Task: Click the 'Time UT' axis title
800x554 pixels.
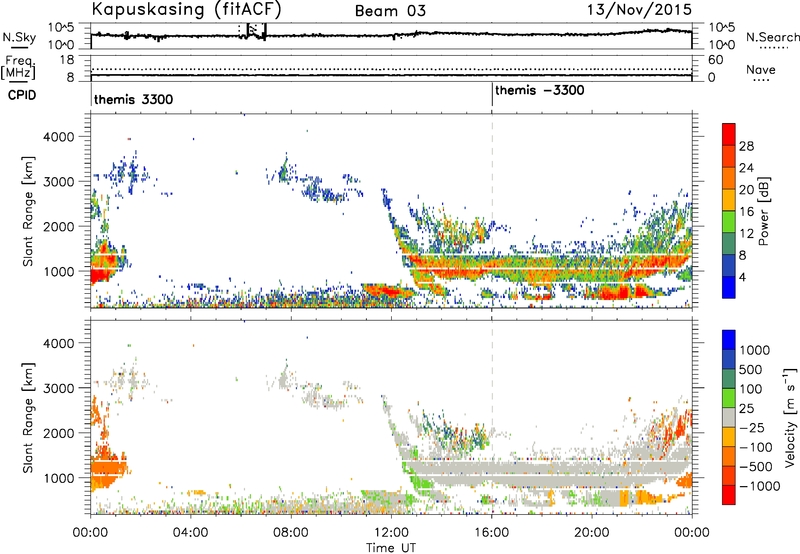Action: pos(391,548)
